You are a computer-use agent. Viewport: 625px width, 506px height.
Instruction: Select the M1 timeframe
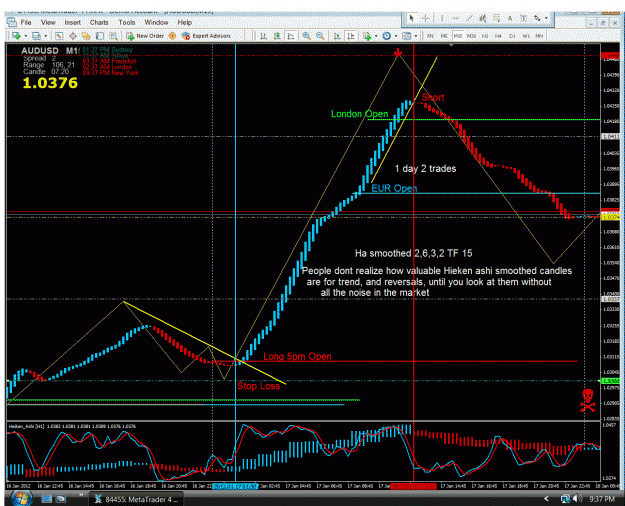coord(430,36)
